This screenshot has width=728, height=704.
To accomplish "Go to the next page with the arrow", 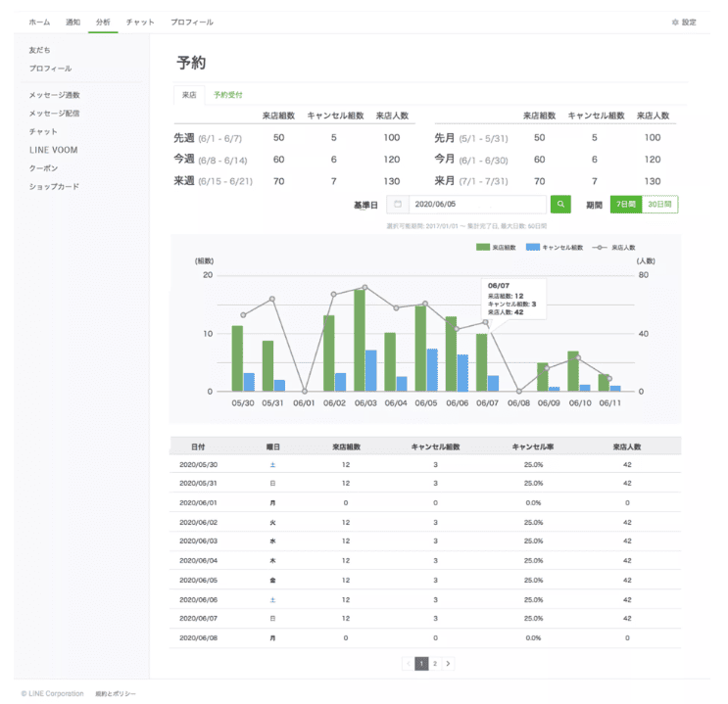I will 449,663.
